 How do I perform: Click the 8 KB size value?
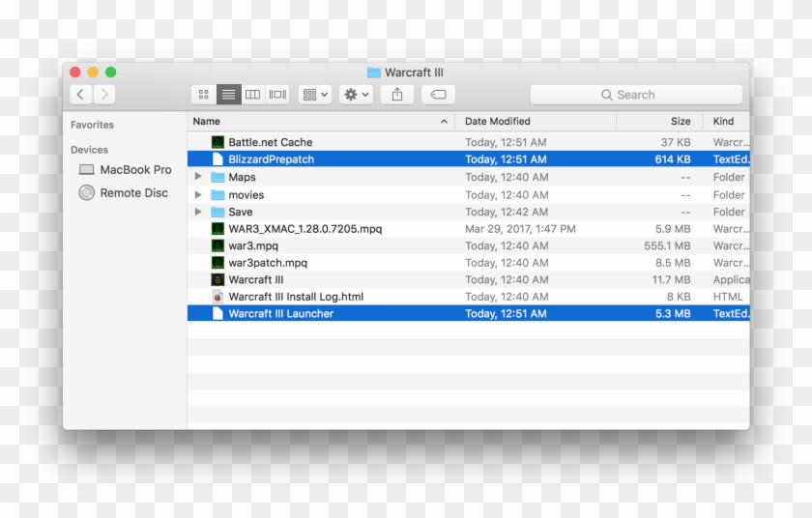[x=679, y=297]
